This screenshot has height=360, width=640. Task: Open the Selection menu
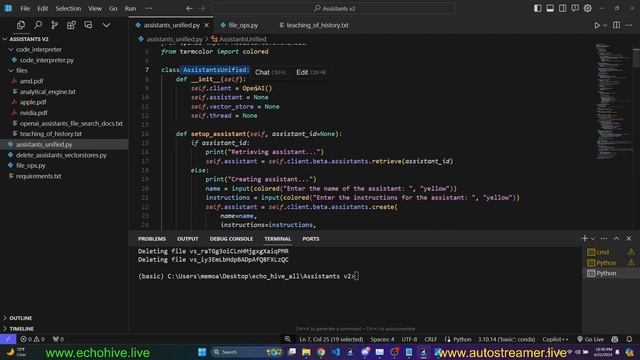coord(68,8)
